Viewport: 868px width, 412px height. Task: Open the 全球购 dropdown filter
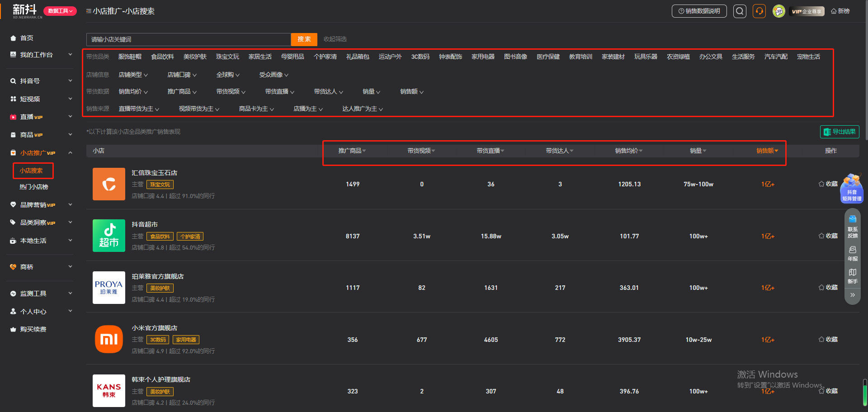[x=228, y=75]
